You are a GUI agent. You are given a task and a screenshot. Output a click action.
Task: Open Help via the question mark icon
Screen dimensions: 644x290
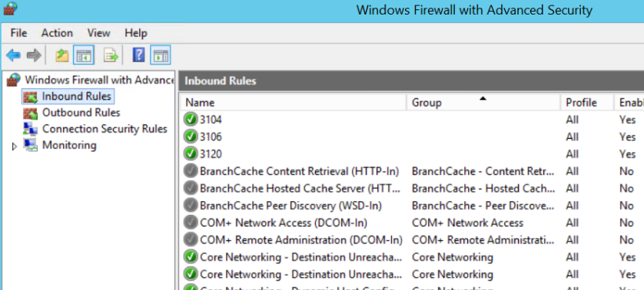click(x=138, y=55)
